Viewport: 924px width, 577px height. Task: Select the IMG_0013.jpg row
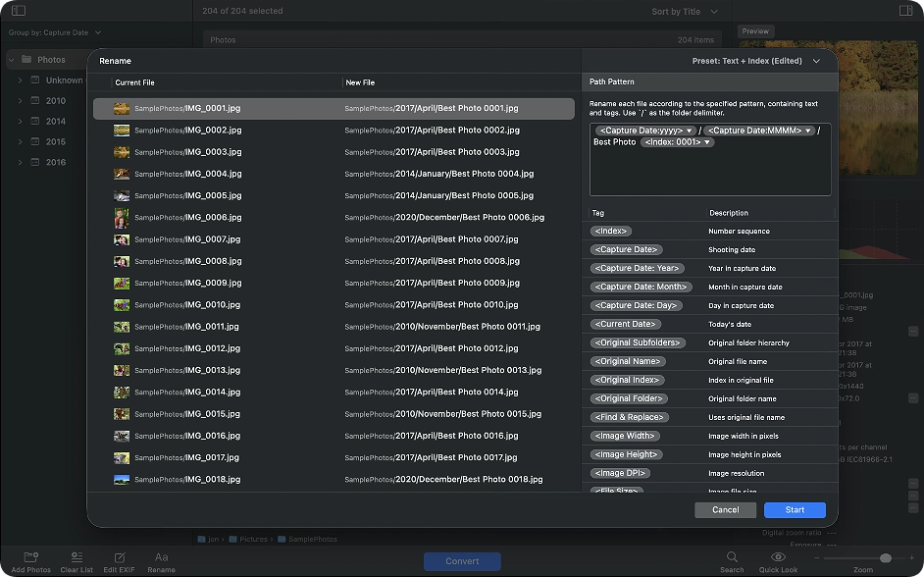click(x=334, y=370)
